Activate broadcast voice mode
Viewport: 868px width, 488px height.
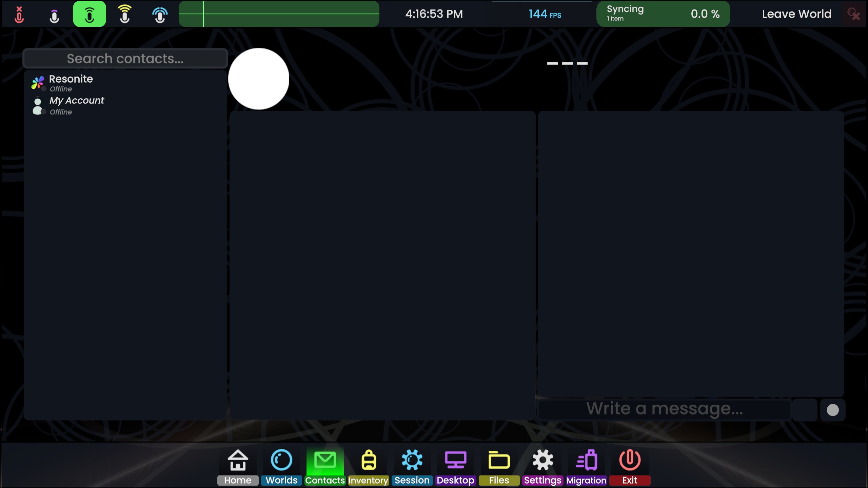tap(160, 14)
